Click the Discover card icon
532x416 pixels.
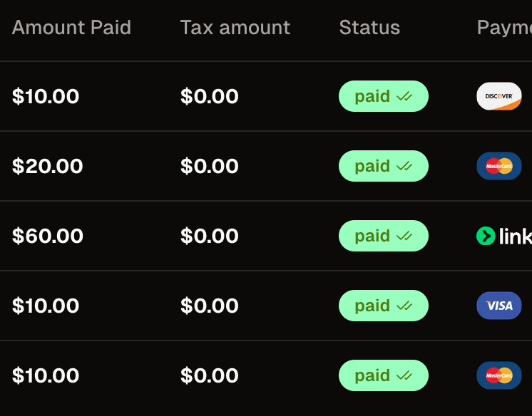point(498,96)
